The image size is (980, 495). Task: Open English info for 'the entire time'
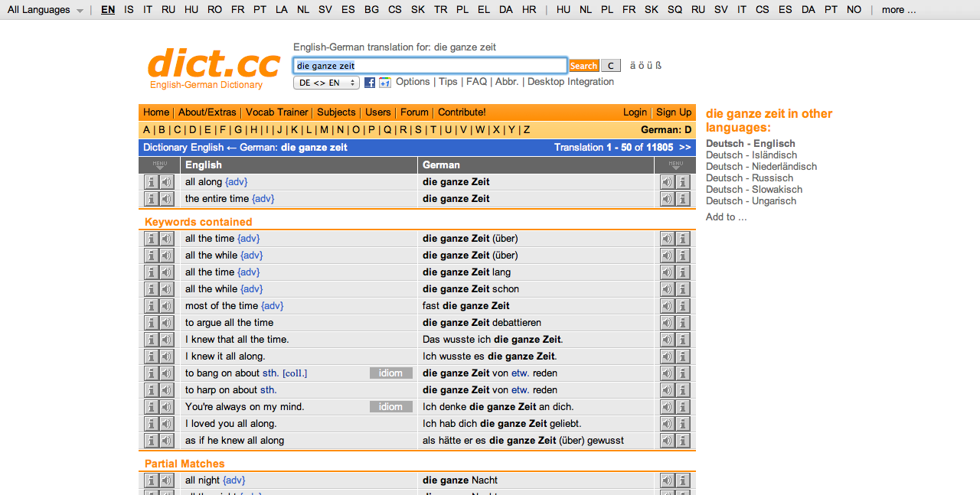(152, 199)
